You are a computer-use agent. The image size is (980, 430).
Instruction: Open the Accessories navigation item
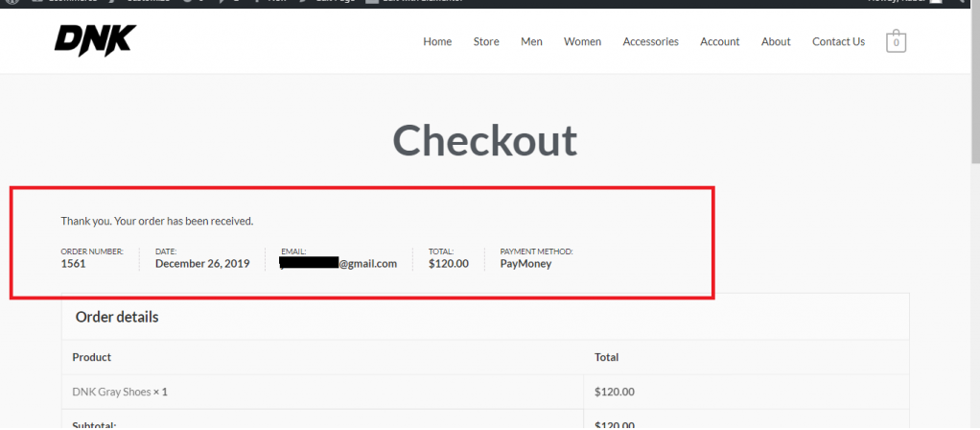point(650,41)
